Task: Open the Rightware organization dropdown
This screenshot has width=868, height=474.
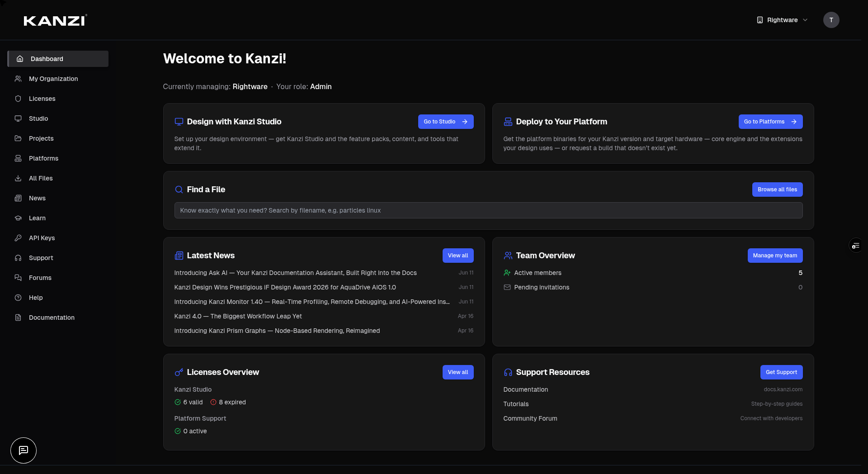Action: (x=782, y=20)
